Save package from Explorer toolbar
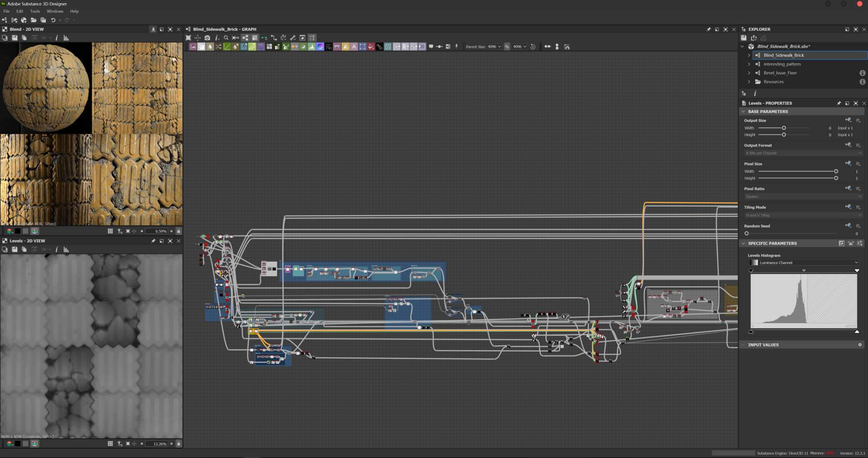 tap(744, 38)
